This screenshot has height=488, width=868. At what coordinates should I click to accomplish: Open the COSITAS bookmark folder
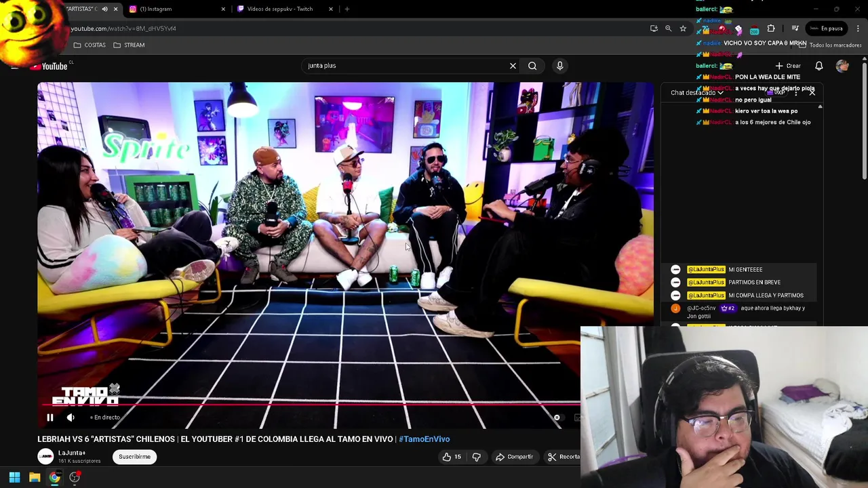coord(90,45)
